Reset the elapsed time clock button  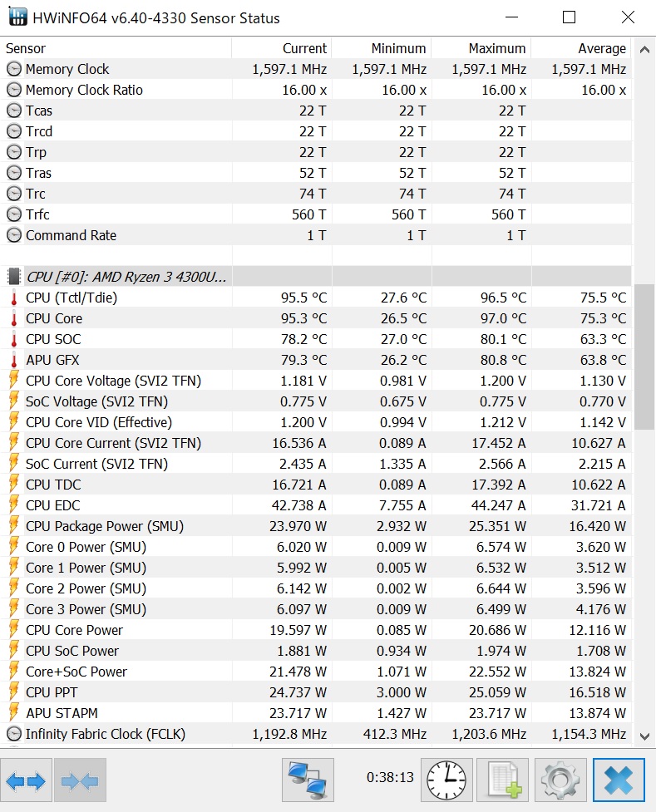[446, 780]
